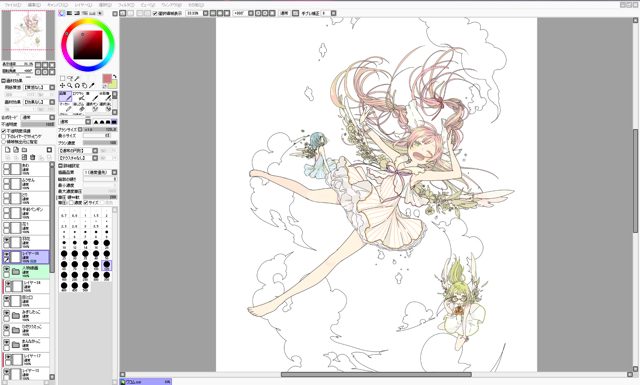Hide the green highlighted folder layer
This screenshot has height=385, width=640.
coord(7,269)
